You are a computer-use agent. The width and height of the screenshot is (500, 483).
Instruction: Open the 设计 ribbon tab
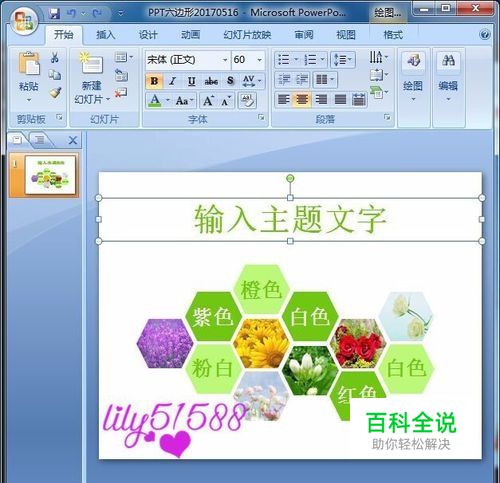click(148, 35)
